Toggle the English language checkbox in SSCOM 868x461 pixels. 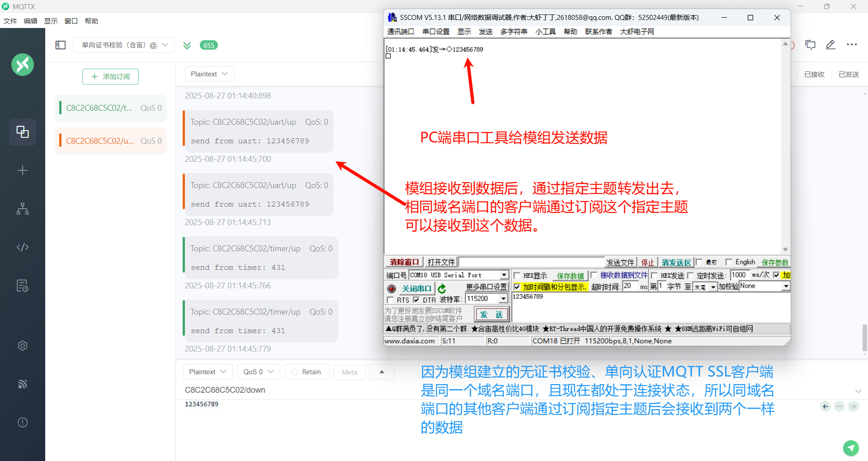point(728,262)
